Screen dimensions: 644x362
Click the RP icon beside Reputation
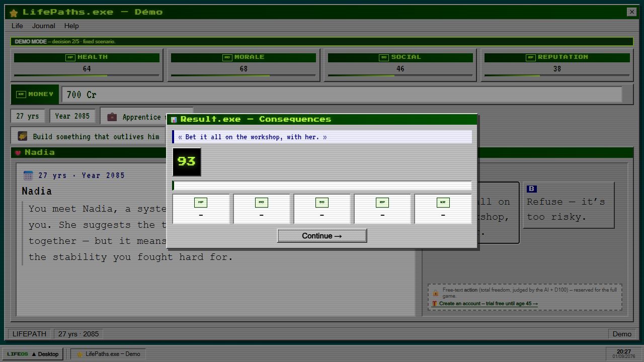pyautogui.click(x=531, y=57)
